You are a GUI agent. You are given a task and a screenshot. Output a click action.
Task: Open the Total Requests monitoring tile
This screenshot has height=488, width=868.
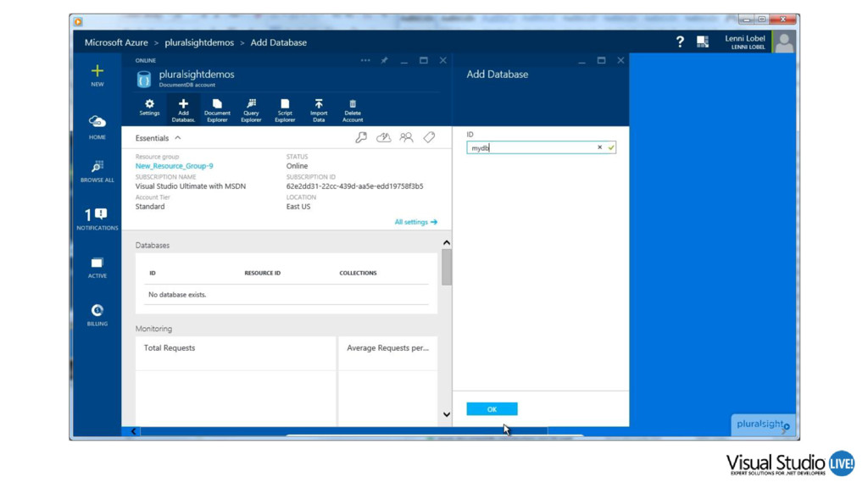pos(236,380)
